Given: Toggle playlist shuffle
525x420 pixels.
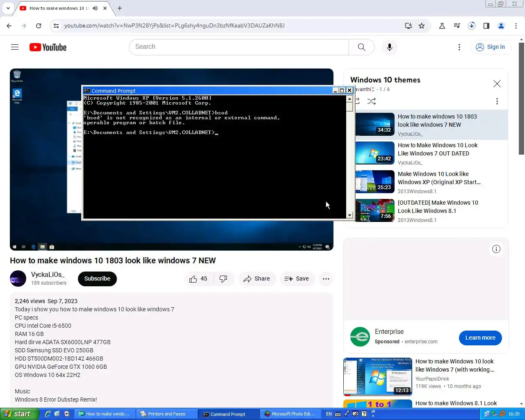Looking at the screenshot, I should pos(372,101).
